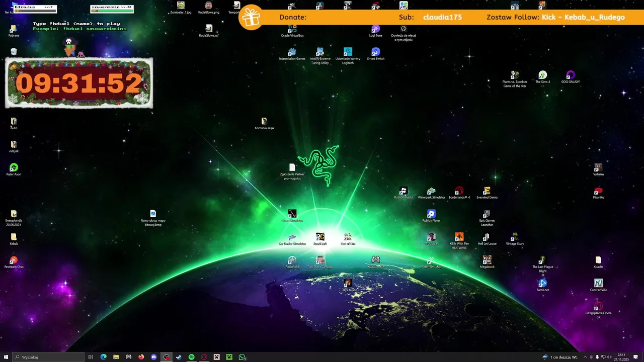Launch the Megabonk shortcut
Image resolution: width=644 pixels, height=362 pixels.
pyautogui.click(x=487, y=262)
